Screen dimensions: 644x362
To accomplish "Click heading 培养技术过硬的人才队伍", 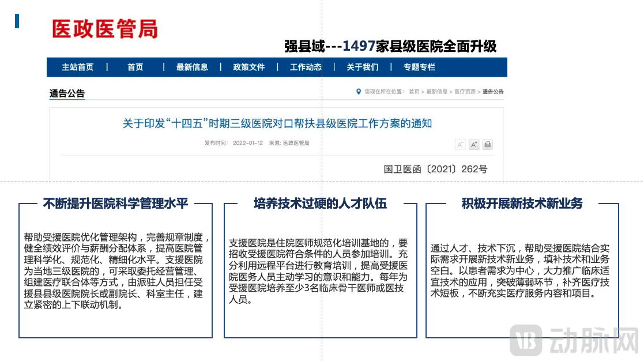I will point(320,203).
